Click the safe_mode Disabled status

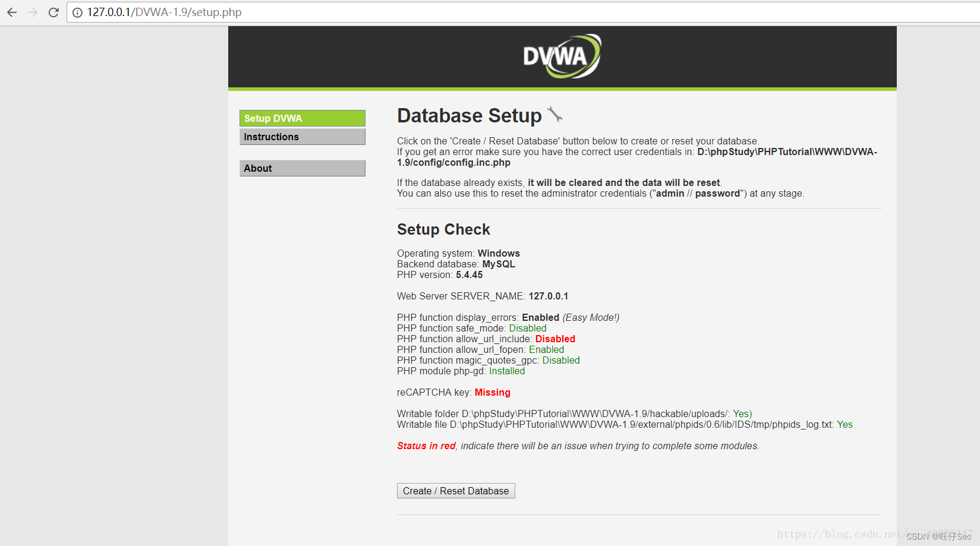528,328
